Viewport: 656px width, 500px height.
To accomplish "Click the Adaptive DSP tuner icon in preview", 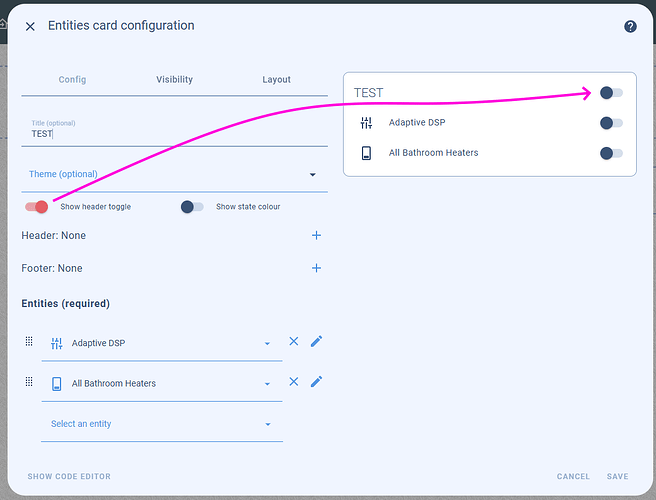I will pyautogui.click(x=366, y=123).
